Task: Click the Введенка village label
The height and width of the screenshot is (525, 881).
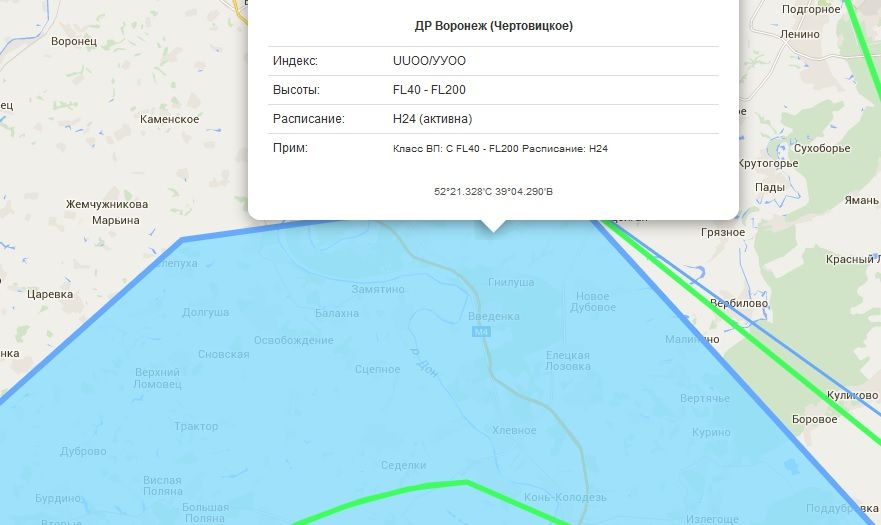Action: (494, 317)
